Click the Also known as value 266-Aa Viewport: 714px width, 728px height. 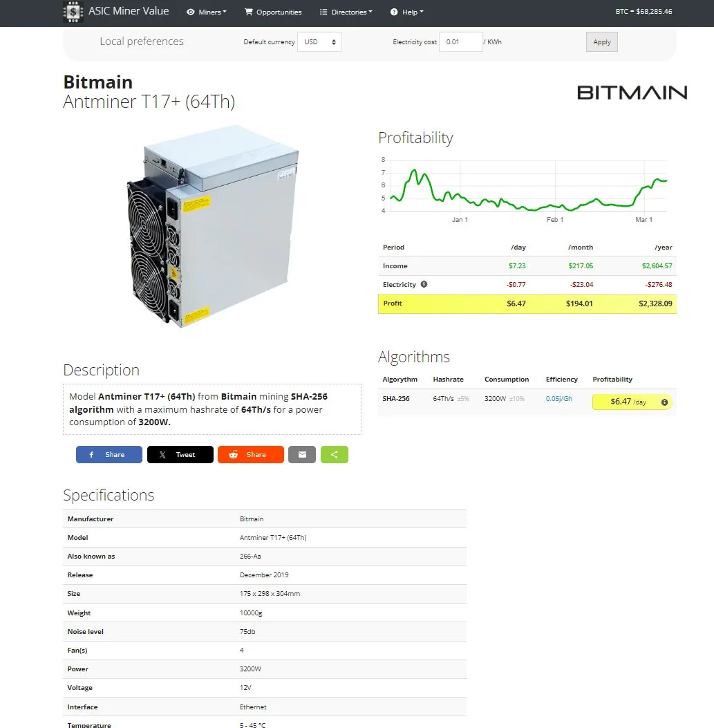[x=250, y=557]
